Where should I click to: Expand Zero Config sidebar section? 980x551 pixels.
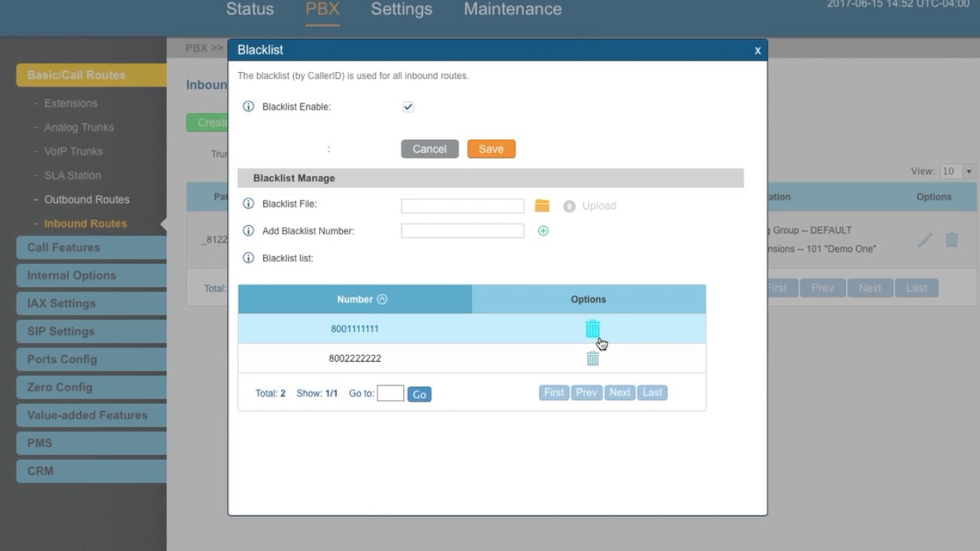tap(91, 387)
